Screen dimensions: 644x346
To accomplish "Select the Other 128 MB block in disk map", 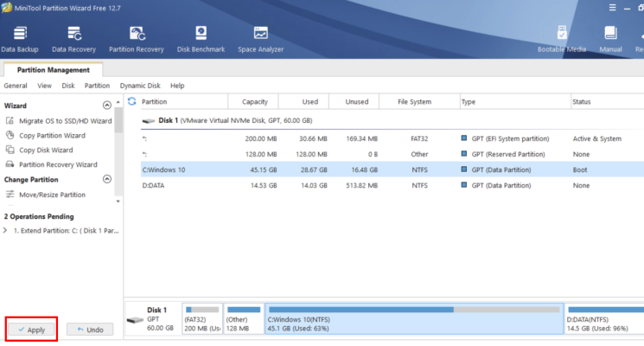I will 244,319.
